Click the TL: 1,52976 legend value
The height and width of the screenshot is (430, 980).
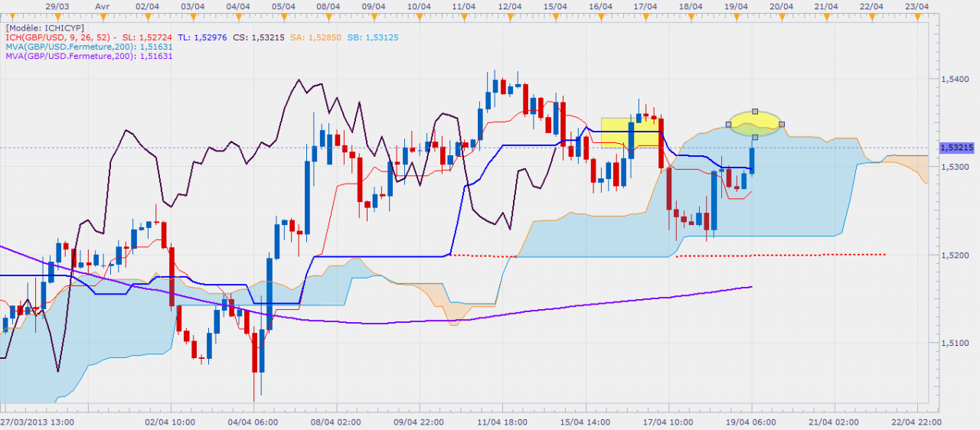(201, 36)
